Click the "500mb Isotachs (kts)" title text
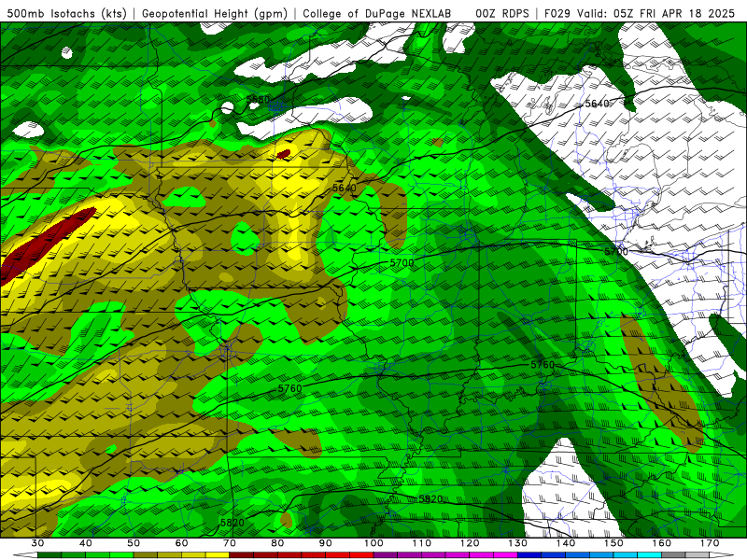Viewport: 747px width, 560px height. coord(66,13)
